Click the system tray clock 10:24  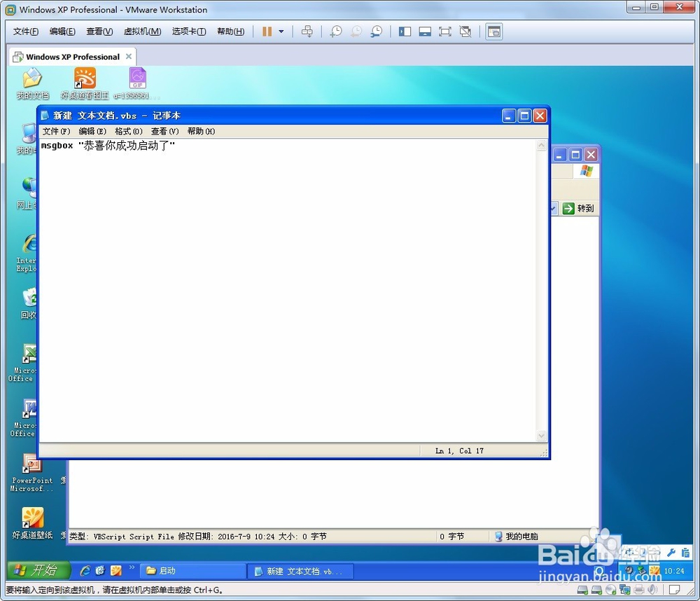[x=673, y=571]
